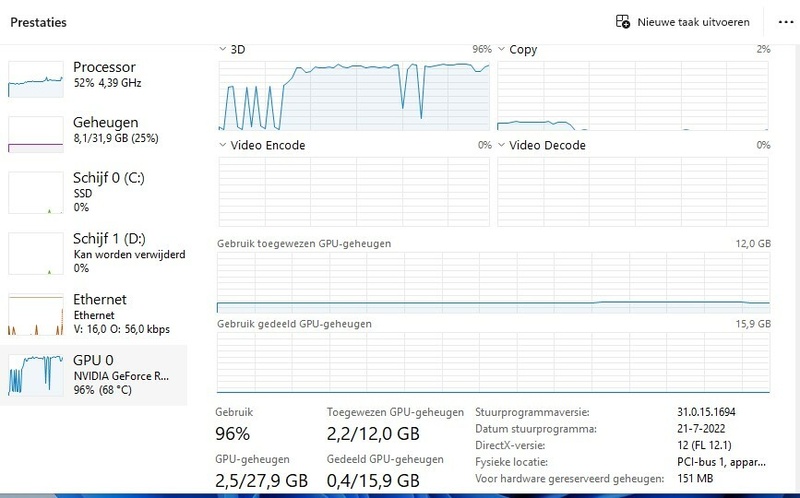Open the 3D engine dropdown chevron
Screen dimensions: 800x498
tap(222, 49)
